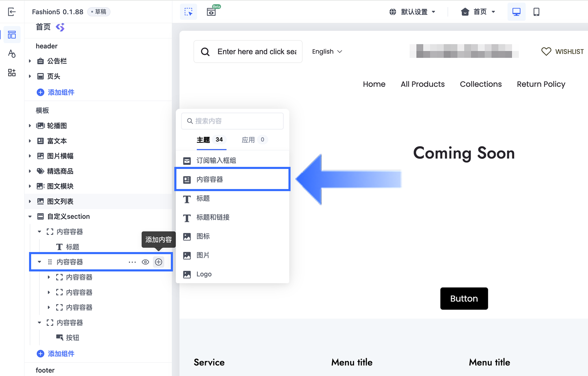
Task: Click the exit editor icon at top-left
Action: click(x=12, y=12)
